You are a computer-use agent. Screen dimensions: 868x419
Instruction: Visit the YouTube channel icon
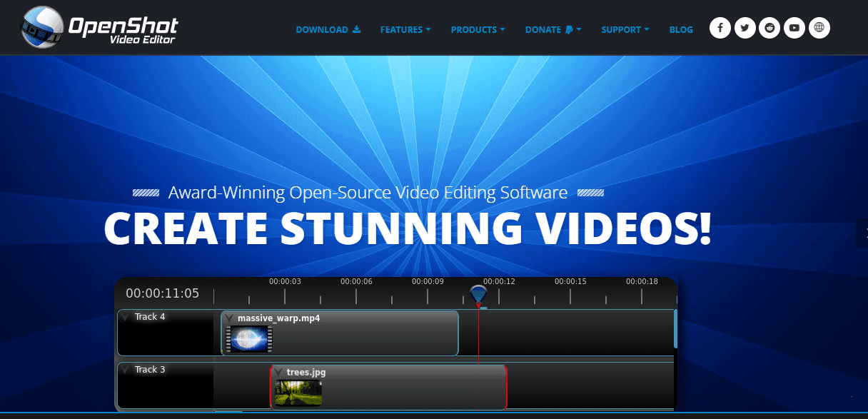[x=794, y=28]
